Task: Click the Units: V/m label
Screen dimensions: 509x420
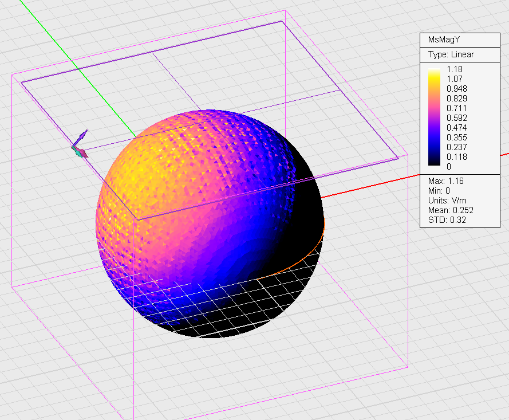Action: click(447, 201)
